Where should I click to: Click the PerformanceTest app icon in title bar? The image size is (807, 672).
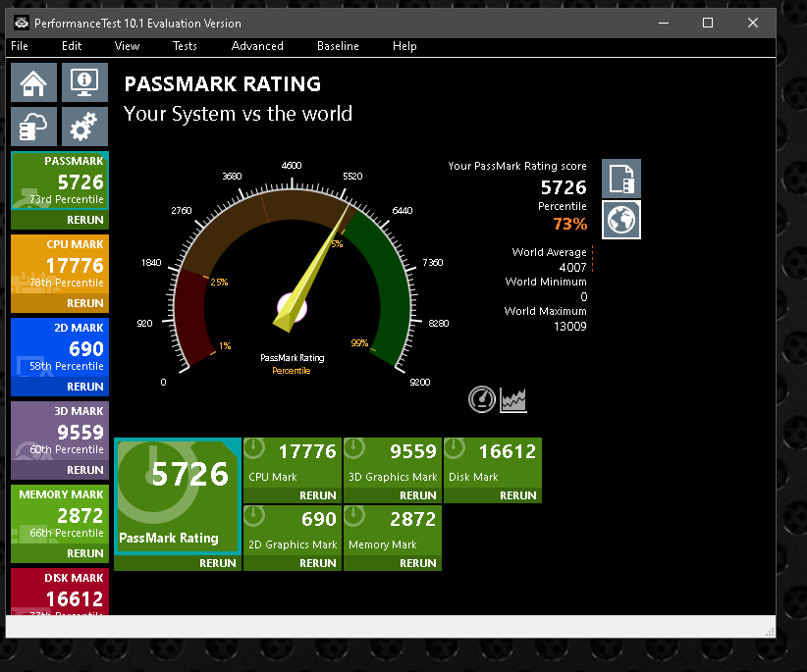[x=21, y=24]
